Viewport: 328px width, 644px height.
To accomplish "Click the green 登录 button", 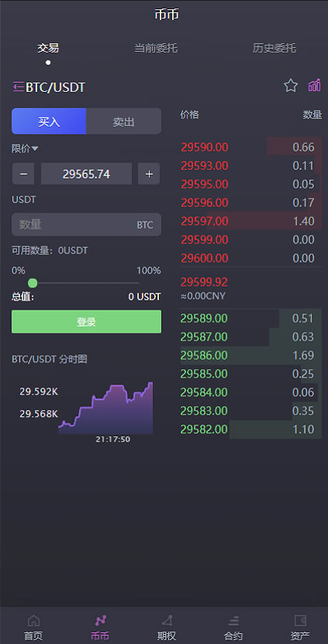I will (x=86, y=321).
